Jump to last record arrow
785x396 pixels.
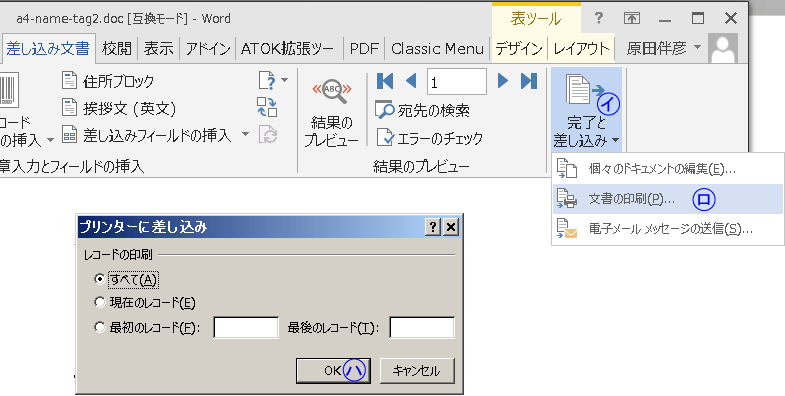529,81
